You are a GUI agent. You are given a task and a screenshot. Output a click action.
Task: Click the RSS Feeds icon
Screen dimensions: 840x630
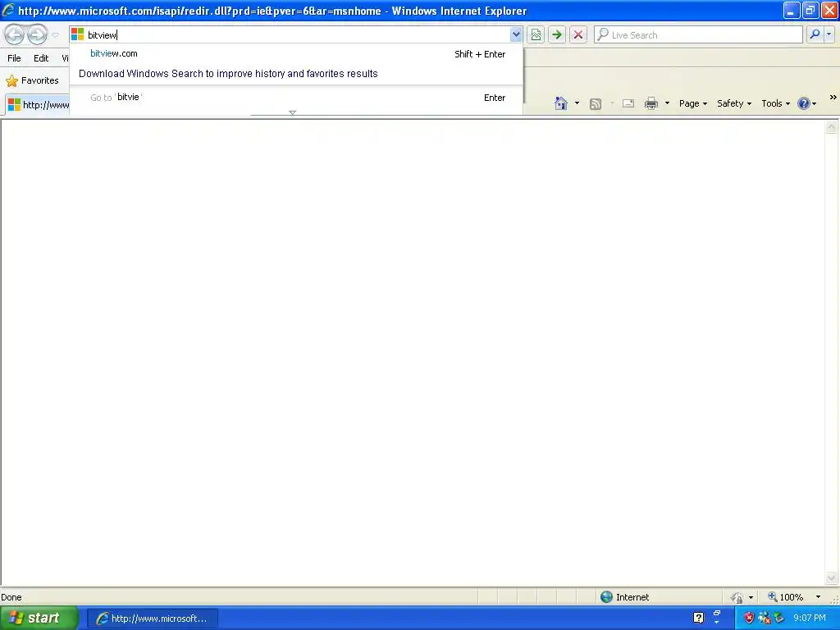click(596, 103)
